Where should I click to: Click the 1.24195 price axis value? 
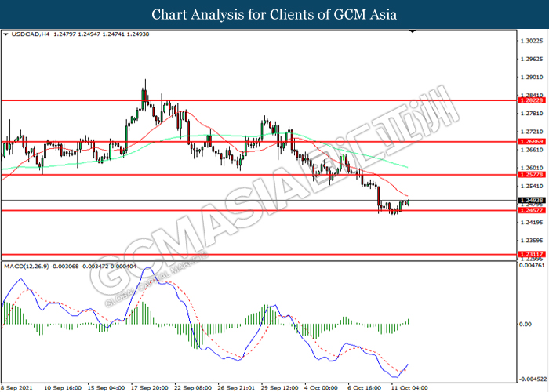[532, 222]
